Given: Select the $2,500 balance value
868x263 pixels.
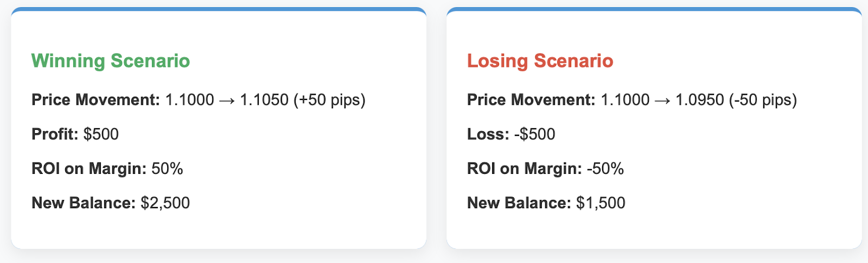Looking at the screenshot, I should coord(165,203).
